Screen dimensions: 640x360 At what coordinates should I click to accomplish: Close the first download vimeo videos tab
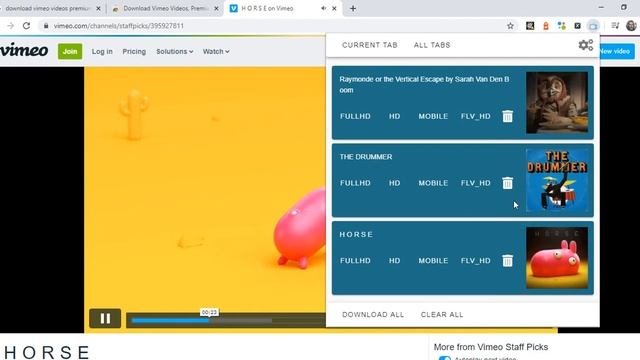click(x=98, y=8)
